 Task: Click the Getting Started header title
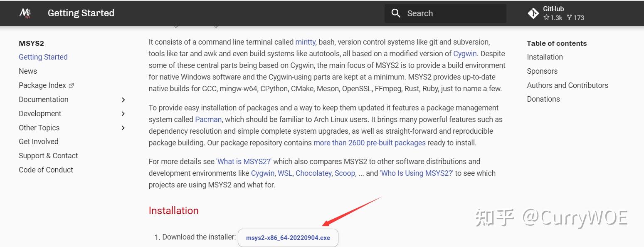tap(81, 13)
